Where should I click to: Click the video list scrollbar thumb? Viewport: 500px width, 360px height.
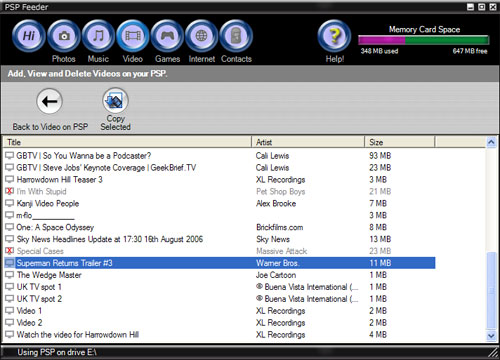(x=491, y=291)
